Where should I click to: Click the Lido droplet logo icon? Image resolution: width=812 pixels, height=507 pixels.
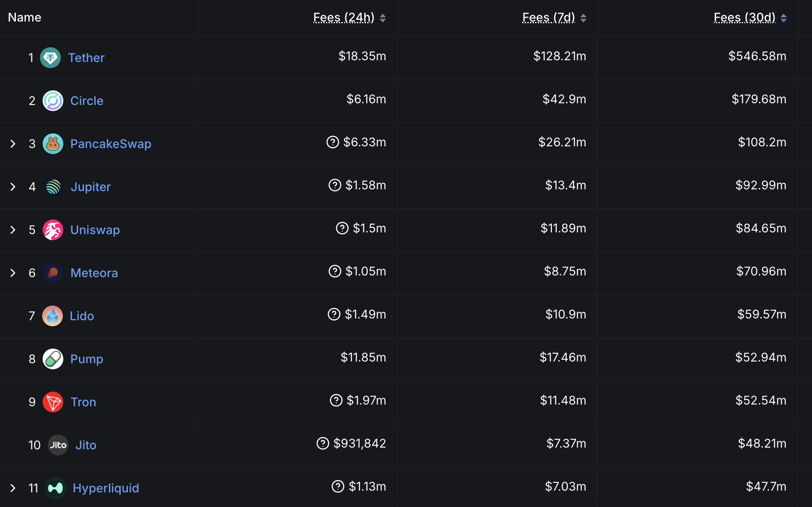pyautogui.click(x=53, y=316)
